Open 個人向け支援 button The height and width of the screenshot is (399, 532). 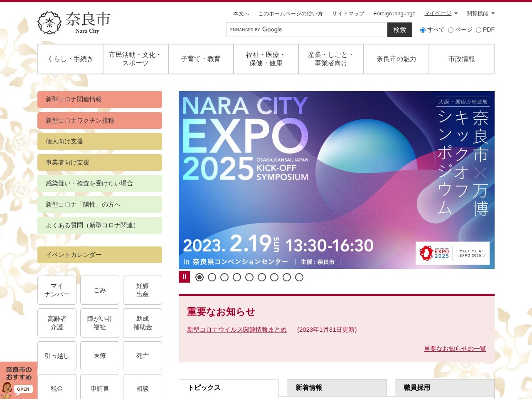100,141
